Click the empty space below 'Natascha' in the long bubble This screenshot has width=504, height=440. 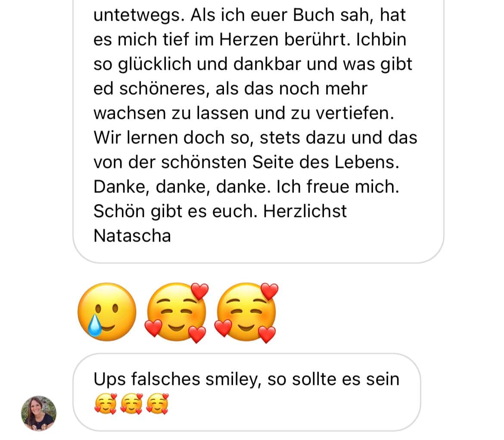(257, 254)
